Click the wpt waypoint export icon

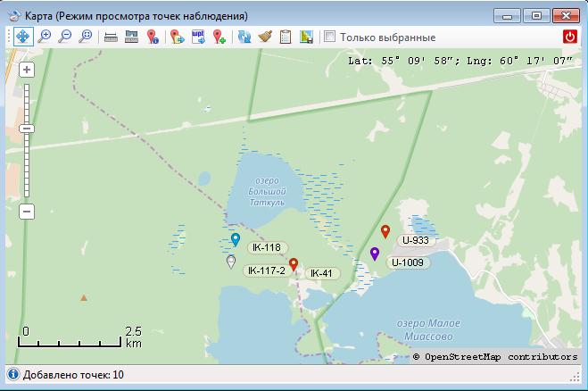pyautogui.click(x=198, y=37)
